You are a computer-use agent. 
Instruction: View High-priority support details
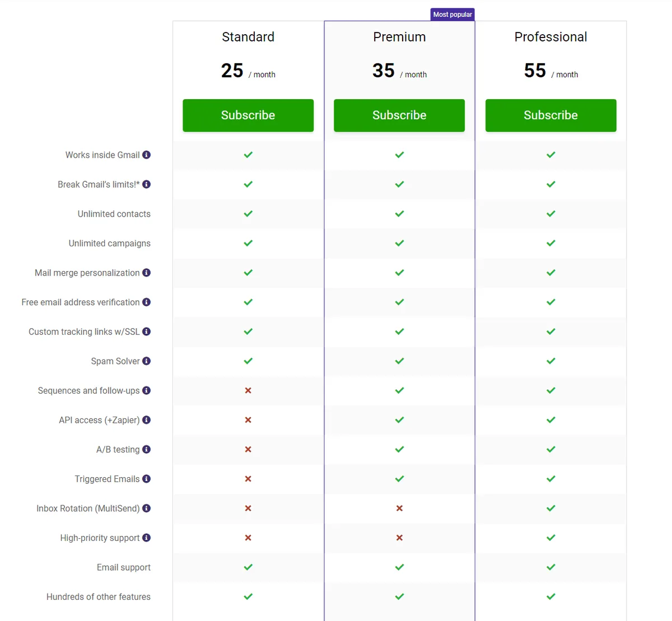(x=146, y=538)
